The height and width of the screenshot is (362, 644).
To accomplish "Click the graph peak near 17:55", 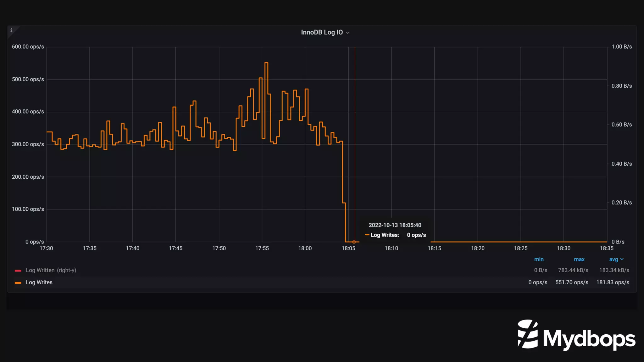I will click(266, 63).
